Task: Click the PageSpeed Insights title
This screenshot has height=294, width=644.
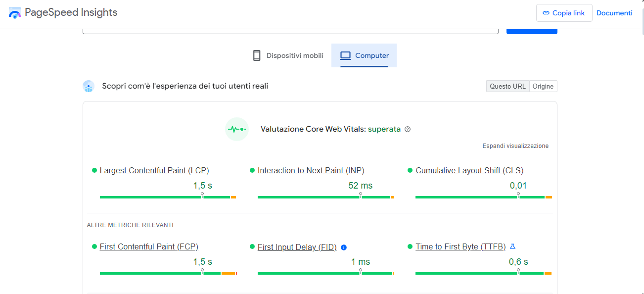Action: [71, 12]
